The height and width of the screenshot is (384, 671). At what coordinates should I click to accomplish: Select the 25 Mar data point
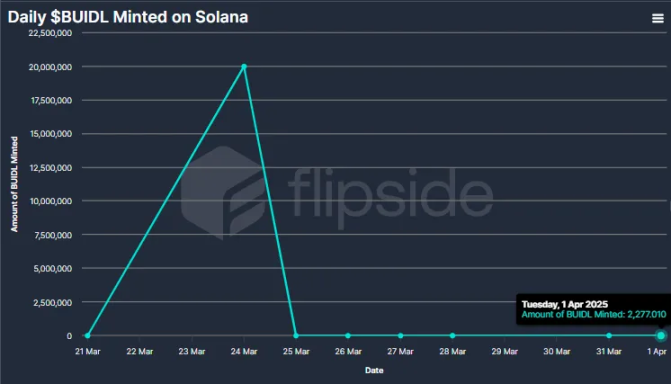click(x=296, y=336)
